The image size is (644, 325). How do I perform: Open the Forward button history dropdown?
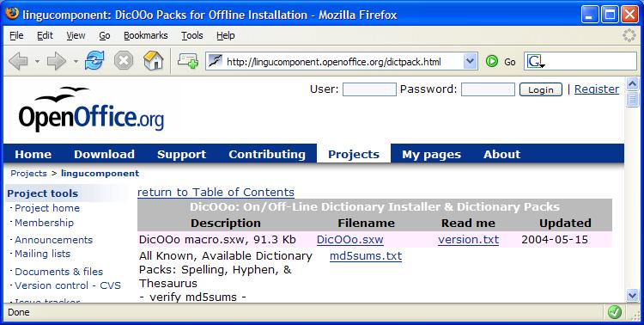tap(76, 62)
